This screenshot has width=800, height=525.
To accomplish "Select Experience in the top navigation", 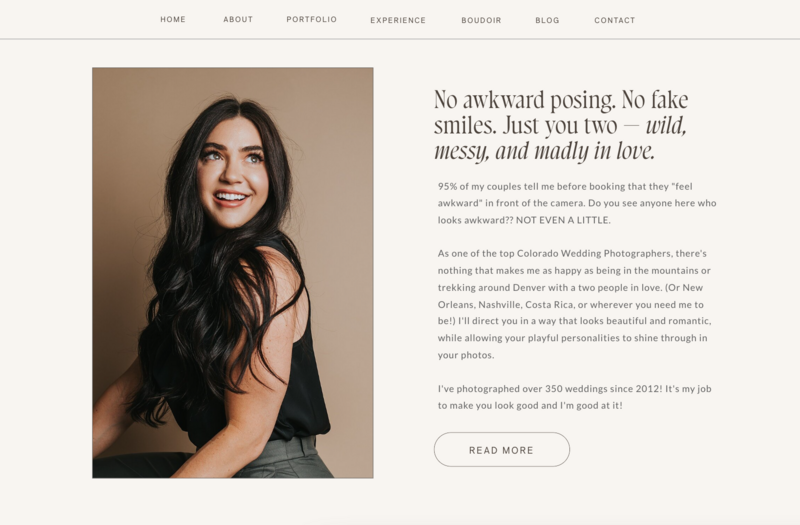I will (398, 20).
